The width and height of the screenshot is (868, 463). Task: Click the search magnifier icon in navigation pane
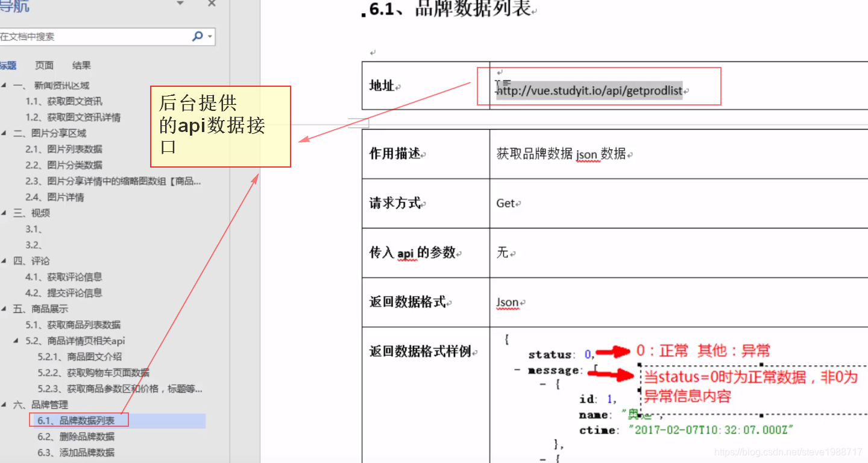pos(197,36)
